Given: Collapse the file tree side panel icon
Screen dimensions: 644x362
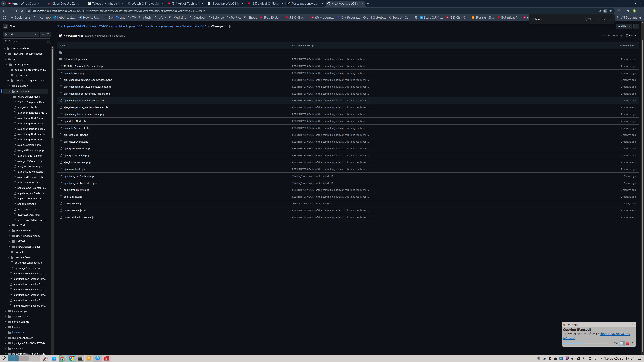Looking at the screenshot, I should [x=5, y=26].
